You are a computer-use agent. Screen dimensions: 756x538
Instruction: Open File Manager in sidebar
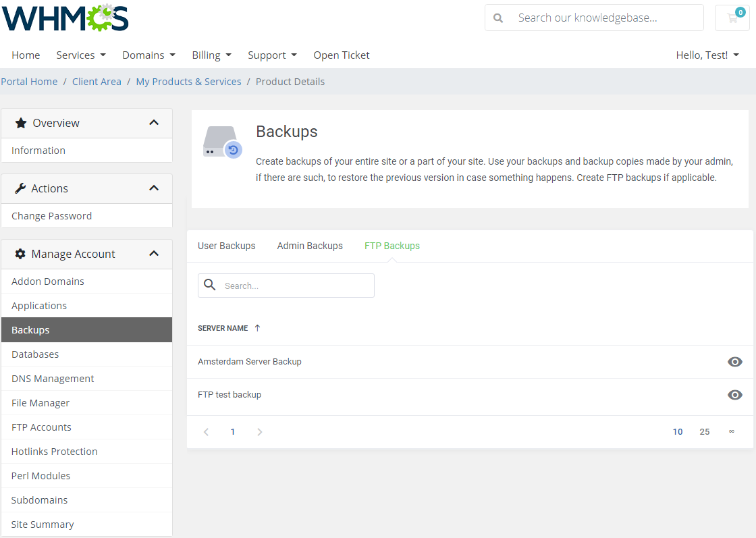(x=87, y=403)
